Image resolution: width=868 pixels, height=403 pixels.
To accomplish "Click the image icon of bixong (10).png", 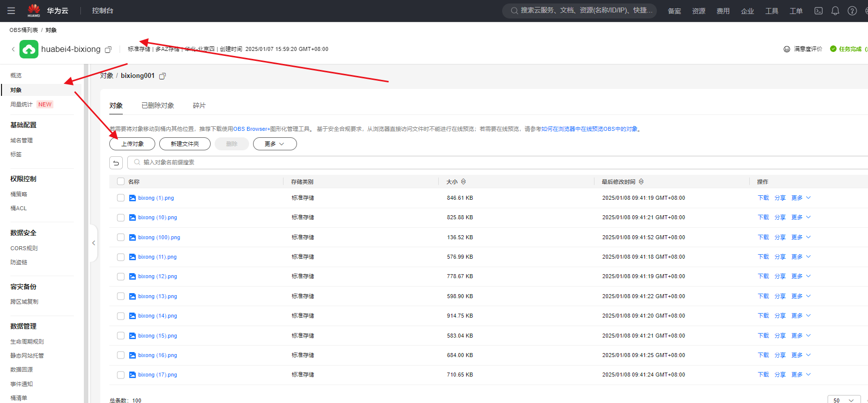I will coord(132,218).
